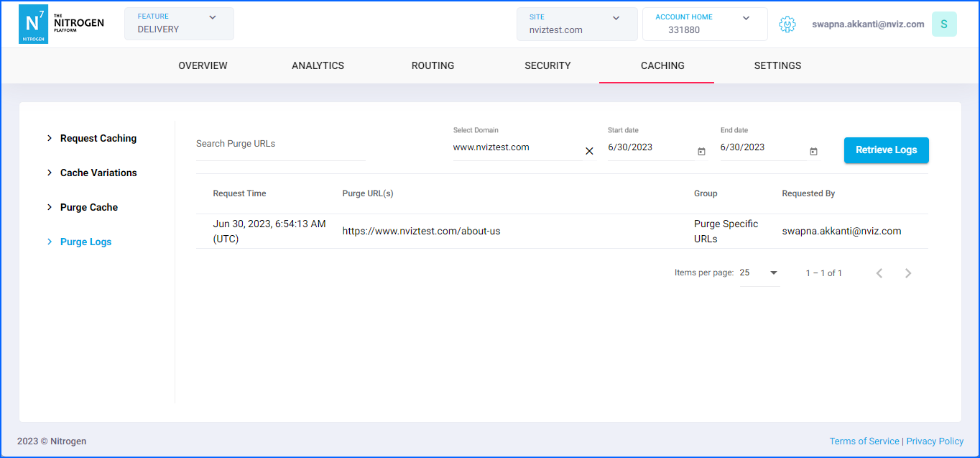
Task: Click the user avatar S icon
Action: [943, 24]
